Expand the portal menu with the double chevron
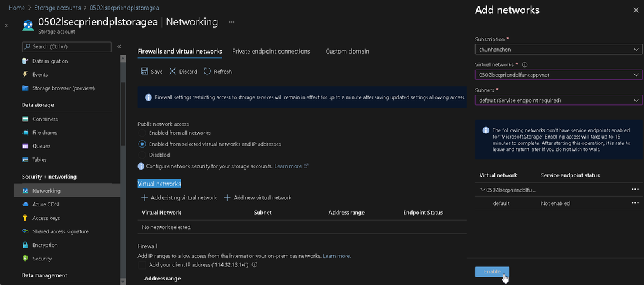Screen dimensions: 644x285 pos(6,25)
